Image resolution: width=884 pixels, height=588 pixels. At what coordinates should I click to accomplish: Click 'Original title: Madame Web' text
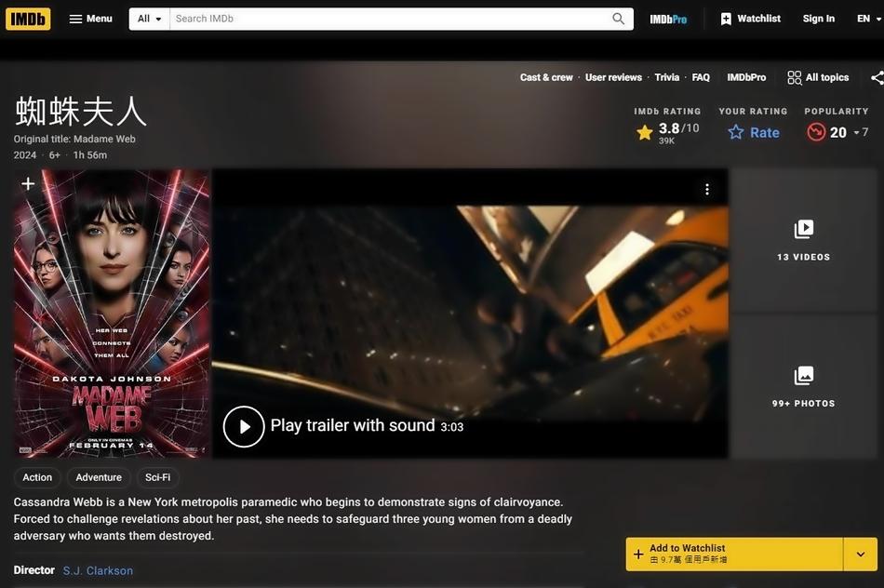tap(74, 139)
